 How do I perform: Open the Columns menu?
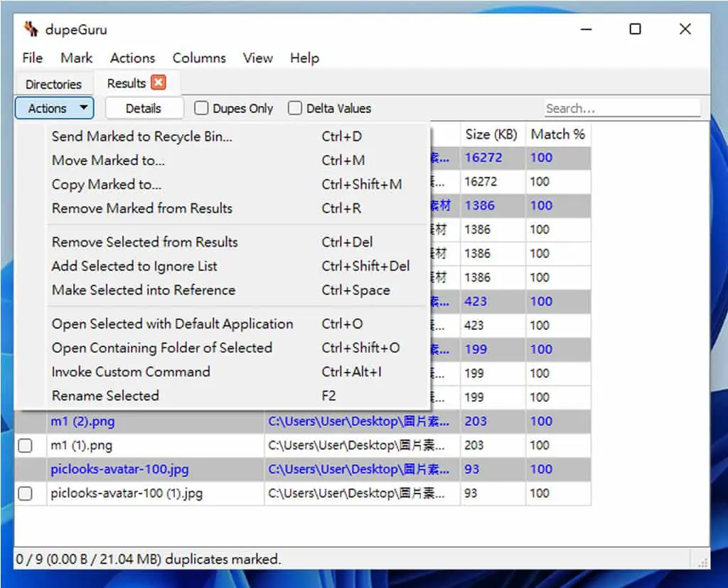pyautogui.click(x=199, y=58)
